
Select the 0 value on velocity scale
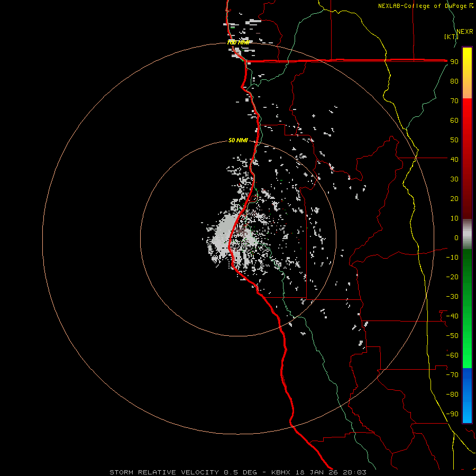point(456,237)
